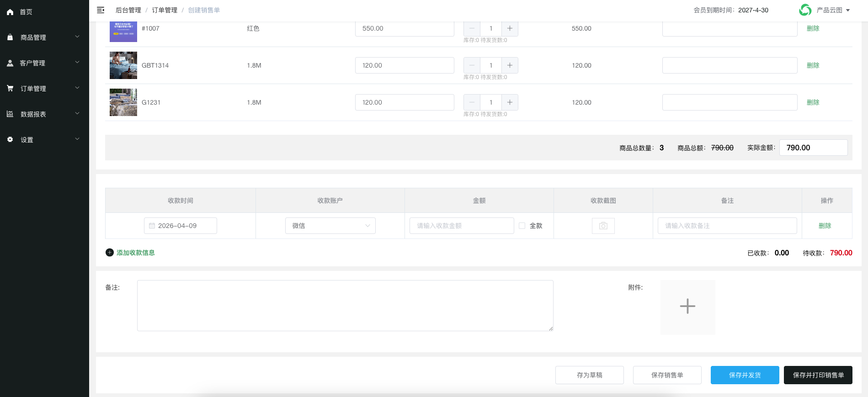Check the 全款 checkbox
This screenshot has height=397, width=868.
[522, 226]
